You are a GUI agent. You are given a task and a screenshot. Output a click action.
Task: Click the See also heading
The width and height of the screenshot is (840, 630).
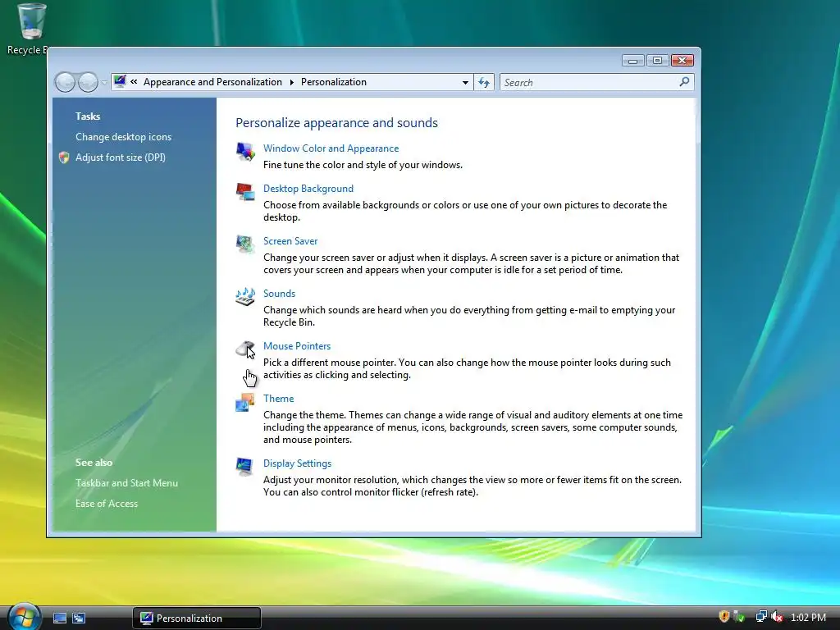point(94,463)
